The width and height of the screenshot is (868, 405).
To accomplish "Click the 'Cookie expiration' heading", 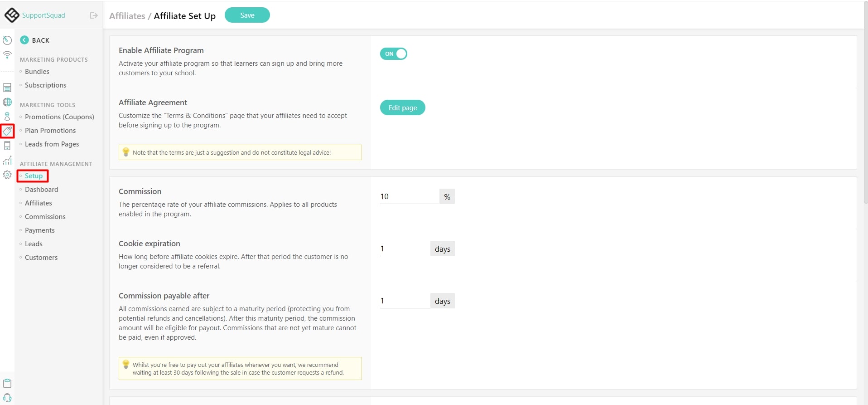I will (x=149, y=244).
